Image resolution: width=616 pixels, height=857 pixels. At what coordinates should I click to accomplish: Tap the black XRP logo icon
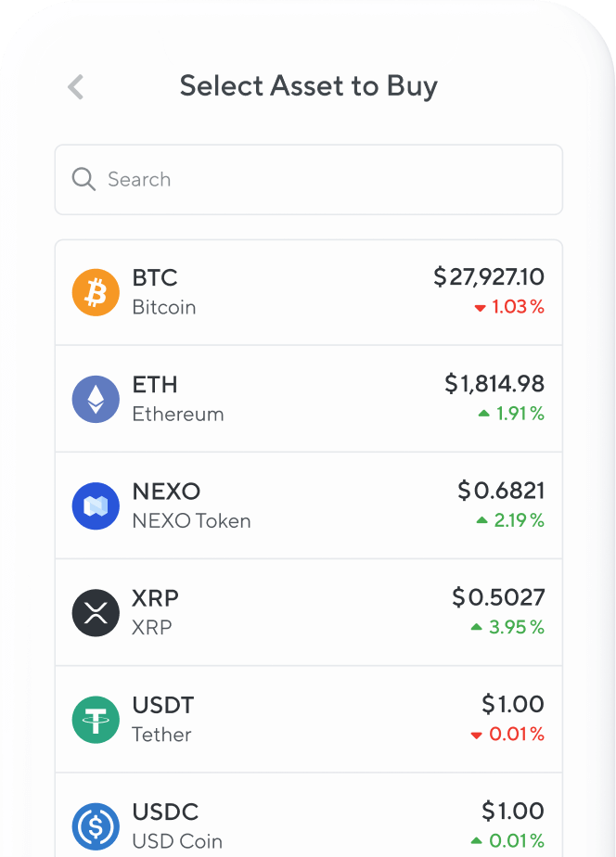(96, 613)
